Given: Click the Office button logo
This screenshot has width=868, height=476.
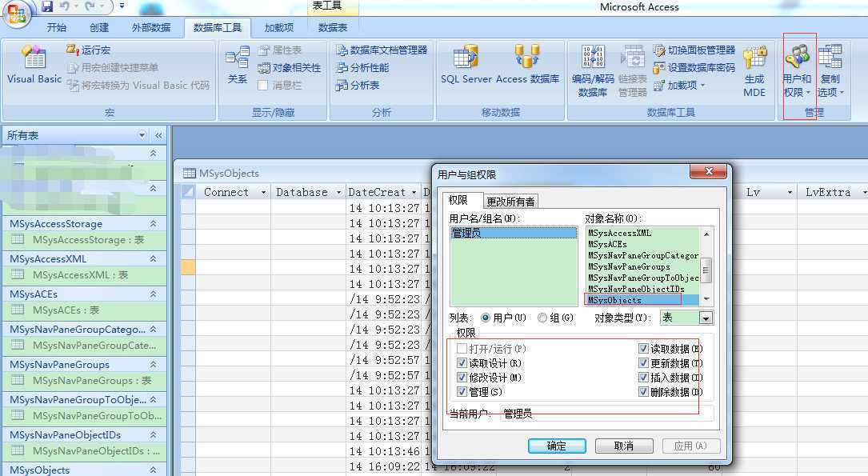Looking at the screenshot, I should coord(17,14).
